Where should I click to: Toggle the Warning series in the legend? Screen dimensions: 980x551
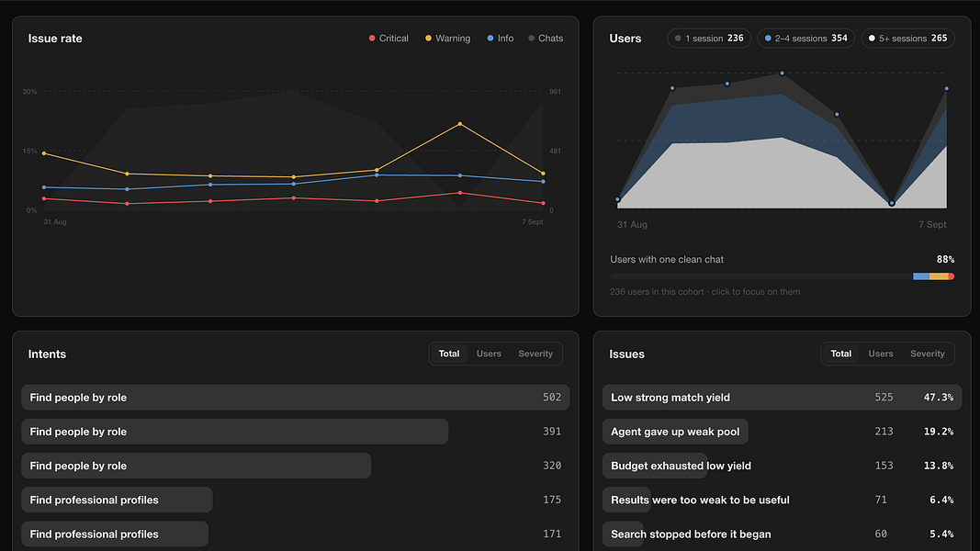coord(447,38)
